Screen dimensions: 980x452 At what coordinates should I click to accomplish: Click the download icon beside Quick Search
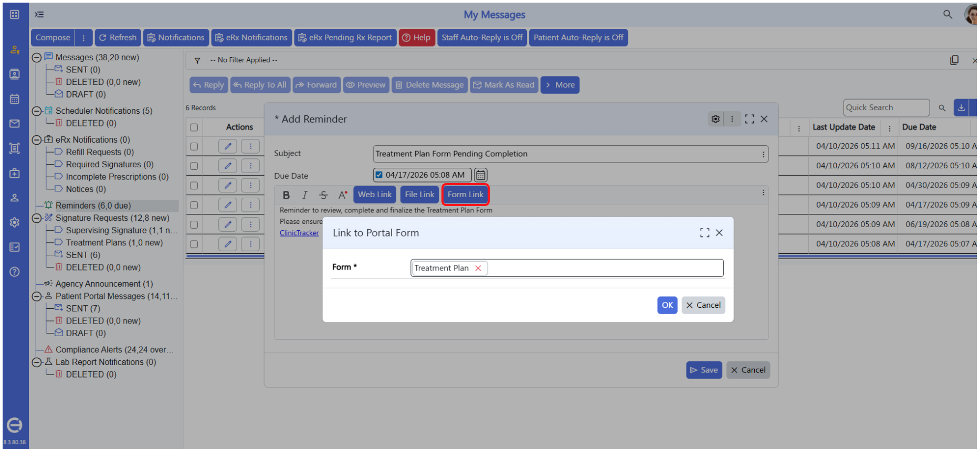pos(961,107)
